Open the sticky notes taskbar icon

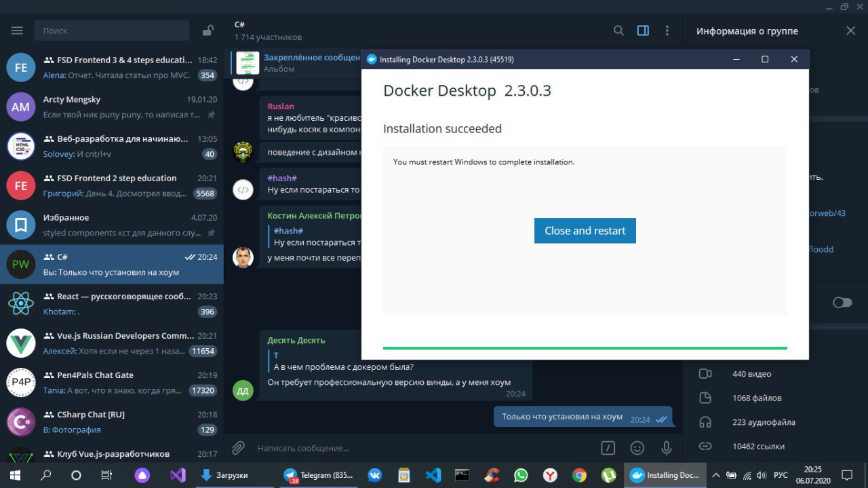point(404,475)
